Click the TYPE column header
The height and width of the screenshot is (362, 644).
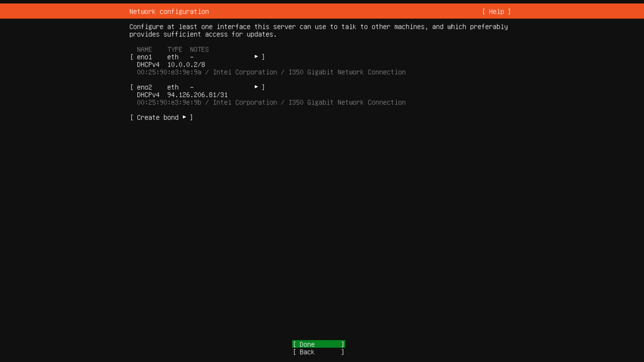tap(175, 50)
